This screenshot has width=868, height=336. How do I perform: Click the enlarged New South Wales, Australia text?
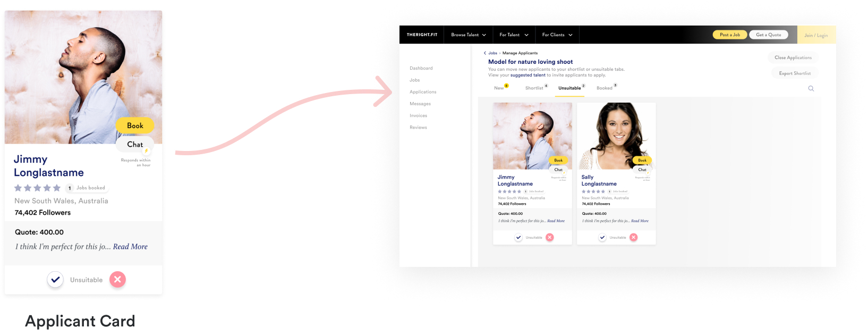click(61, 201)
